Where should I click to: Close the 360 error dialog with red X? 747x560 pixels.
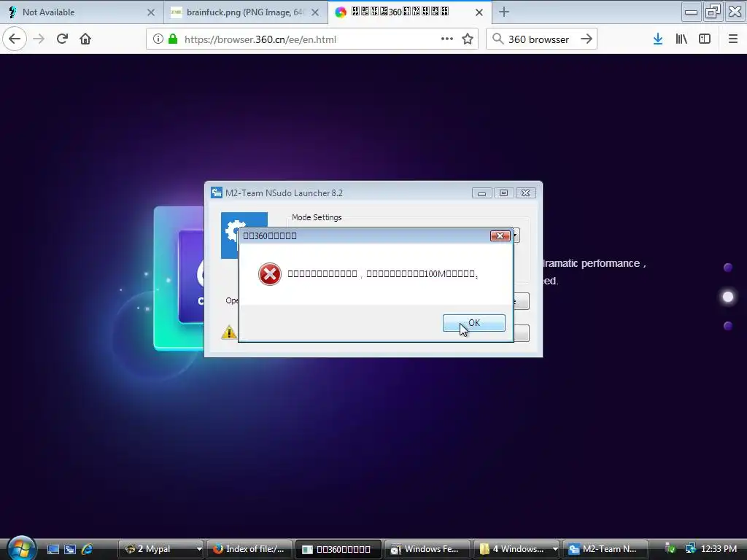(500, 236)
